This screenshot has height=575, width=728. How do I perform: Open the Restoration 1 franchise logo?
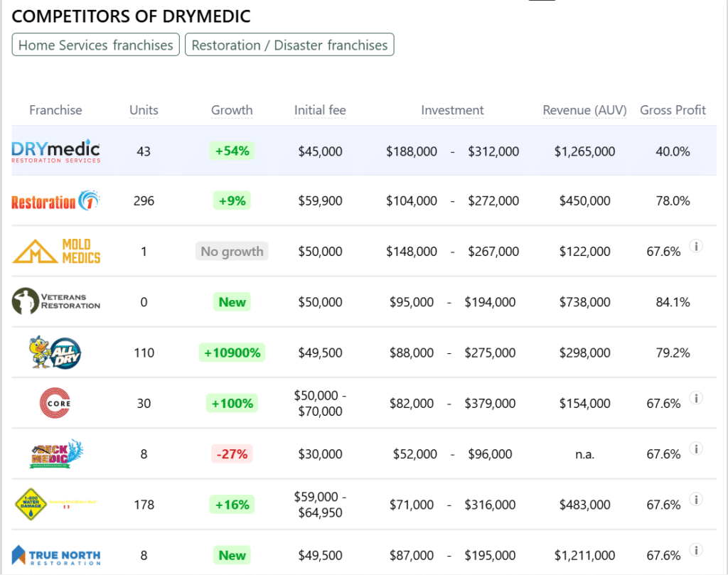(55, 201)
